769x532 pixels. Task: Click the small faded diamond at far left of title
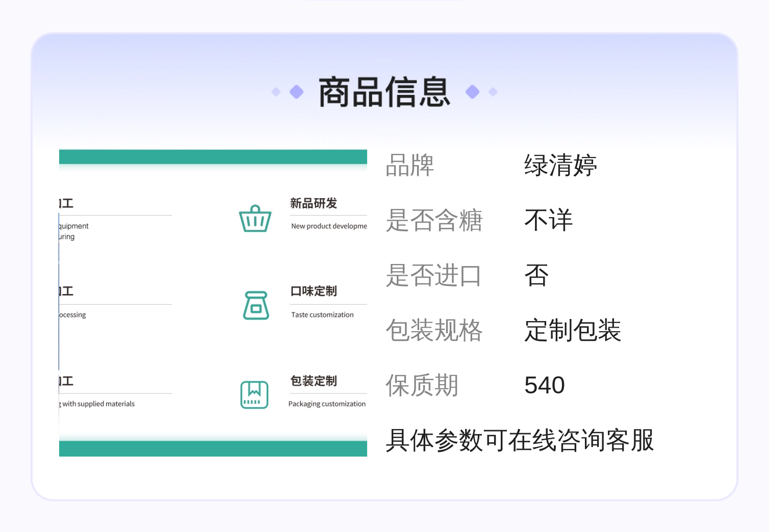(276, 92)
